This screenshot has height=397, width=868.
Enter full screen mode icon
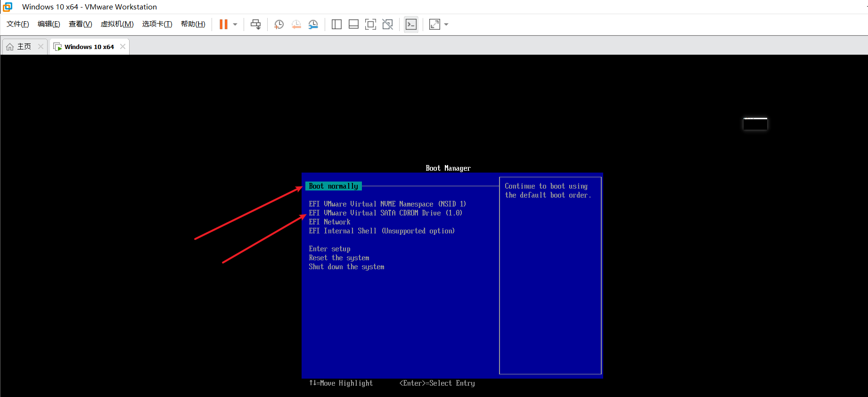pyautogui.click(x=371, y=25)
